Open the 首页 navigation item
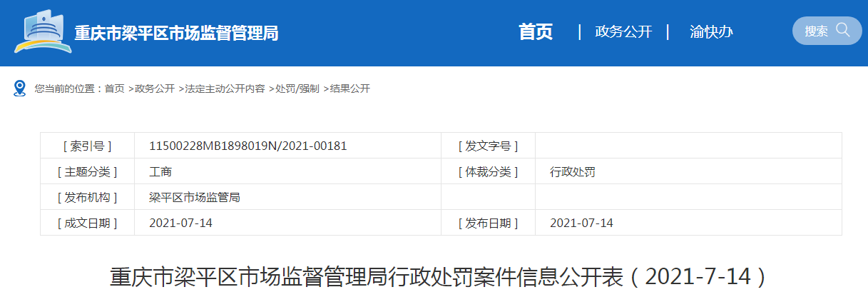Screen dimensions: 868x302 coord(536,31)
